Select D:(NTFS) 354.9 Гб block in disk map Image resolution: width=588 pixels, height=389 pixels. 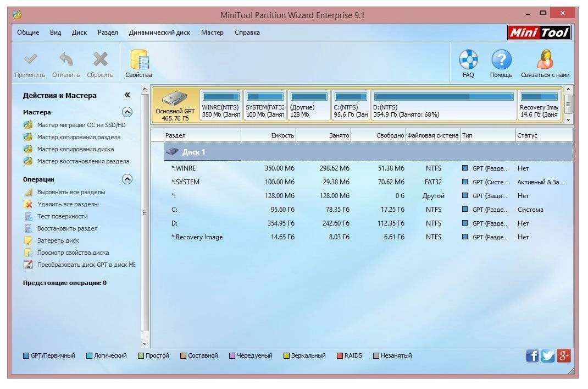point(443,105)
